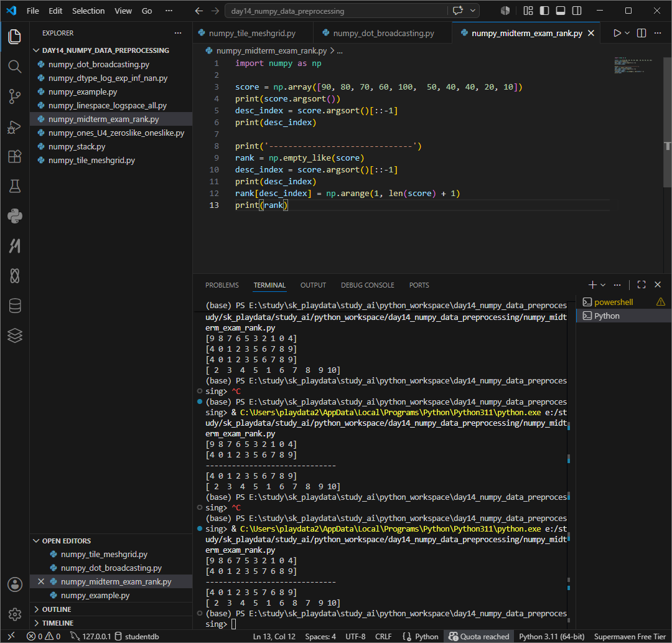Open the stacked layers icon in activity bar
Screen dimensions: 672x643
click(14, 336)
